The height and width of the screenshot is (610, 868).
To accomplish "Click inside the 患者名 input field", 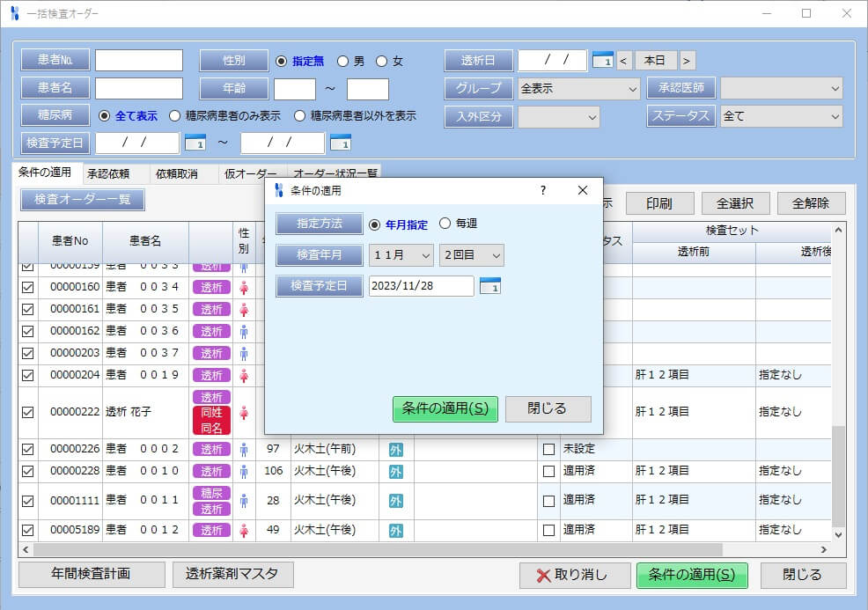I will [x=137, y=88].
